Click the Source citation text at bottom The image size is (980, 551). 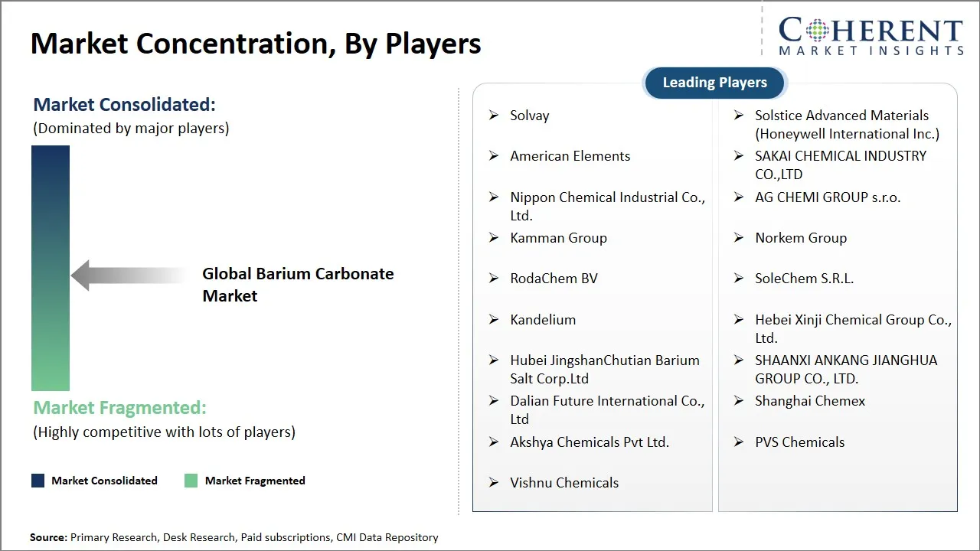pyautogui.click(x=234, y=537)
